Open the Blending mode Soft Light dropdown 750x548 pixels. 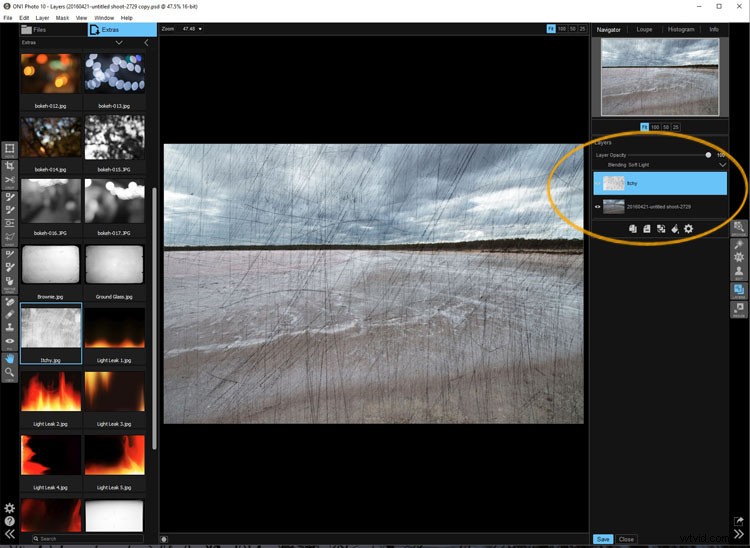coord(722,164)
